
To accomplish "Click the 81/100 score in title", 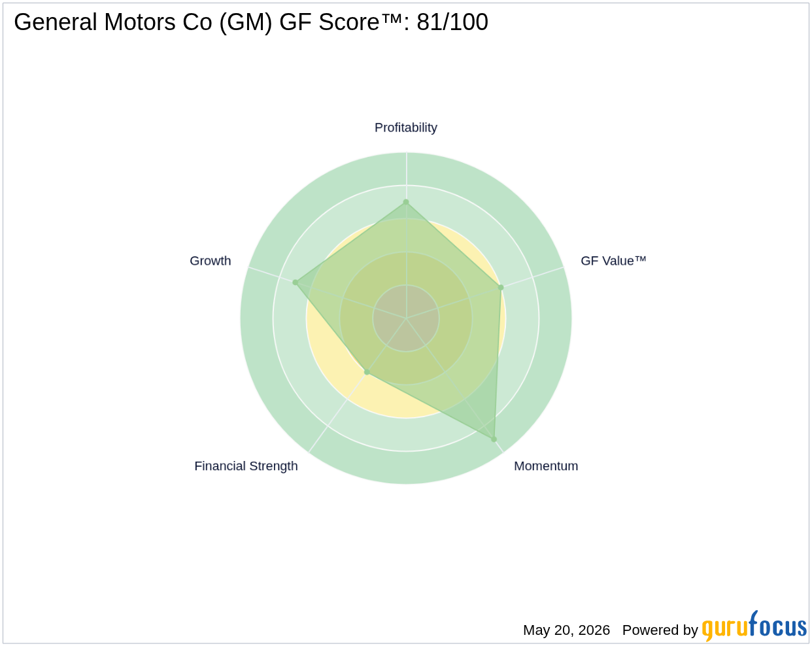I will coord(452,22).
